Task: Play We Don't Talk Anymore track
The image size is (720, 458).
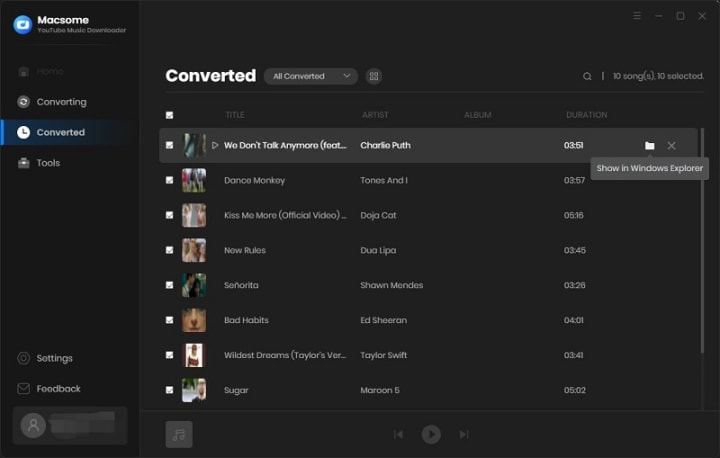Action: tap(214, 145)
